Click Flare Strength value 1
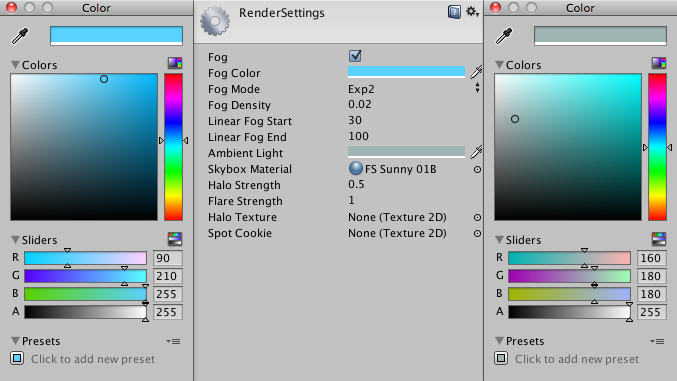Screen dimensions: 677x381 click(x=351, y=200)
